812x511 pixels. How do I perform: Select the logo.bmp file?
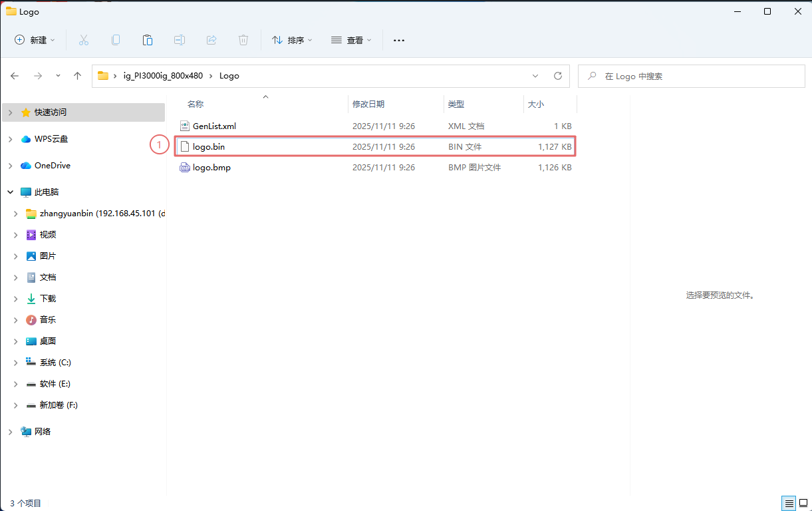pos(211,168)
